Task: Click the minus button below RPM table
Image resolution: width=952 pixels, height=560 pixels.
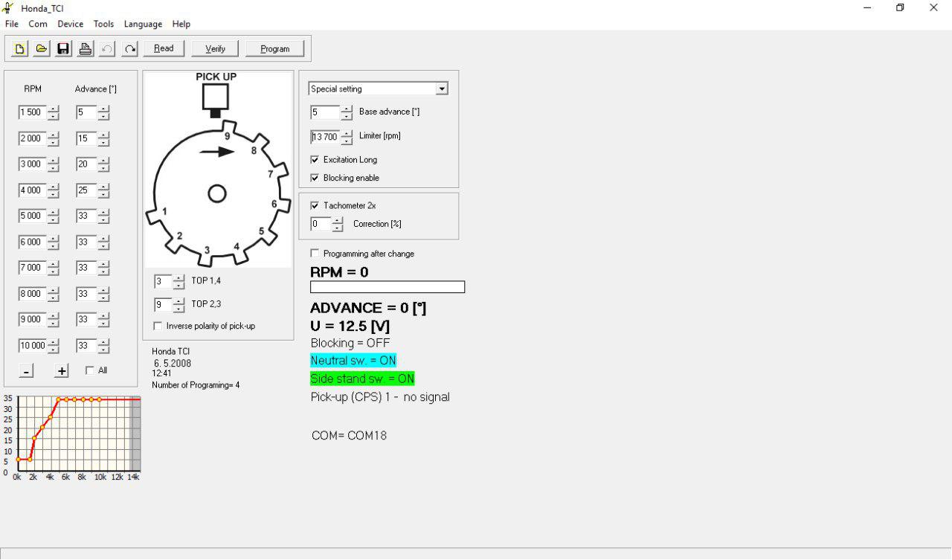Action: pos(26,370)
